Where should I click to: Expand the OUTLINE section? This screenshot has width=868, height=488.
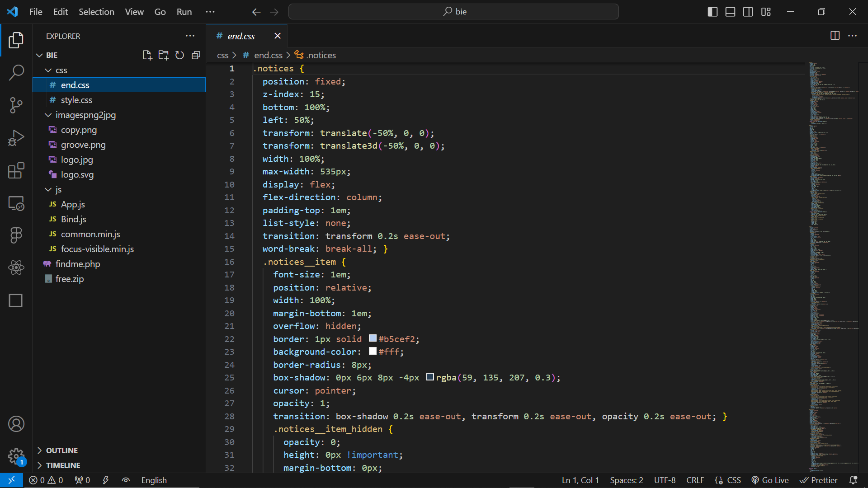click(61, 450)
